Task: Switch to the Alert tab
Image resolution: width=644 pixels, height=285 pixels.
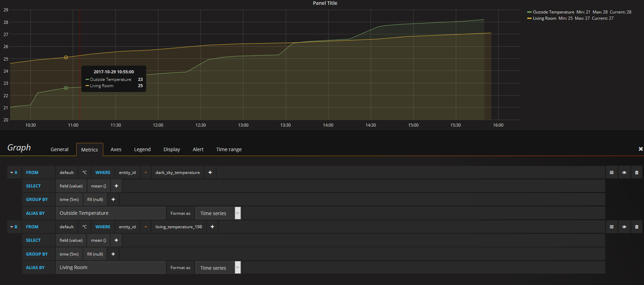Action: click(x=198, y=149)
